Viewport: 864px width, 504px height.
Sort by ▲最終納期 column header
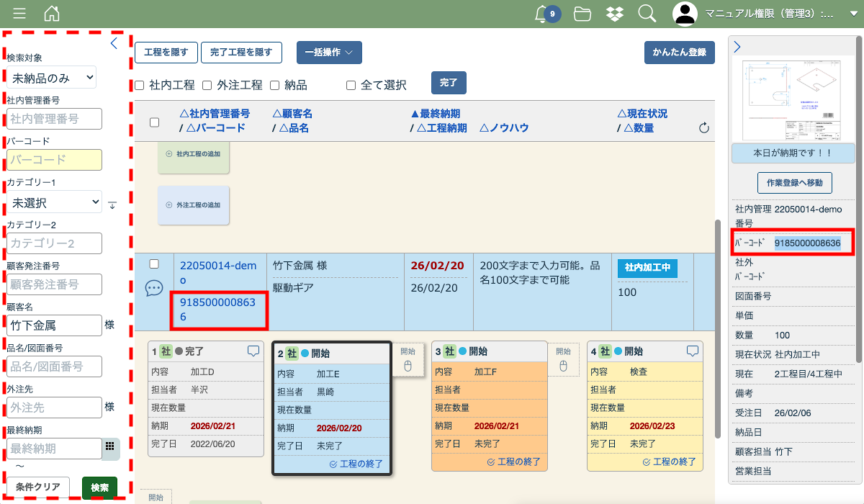tap(435, 114)
